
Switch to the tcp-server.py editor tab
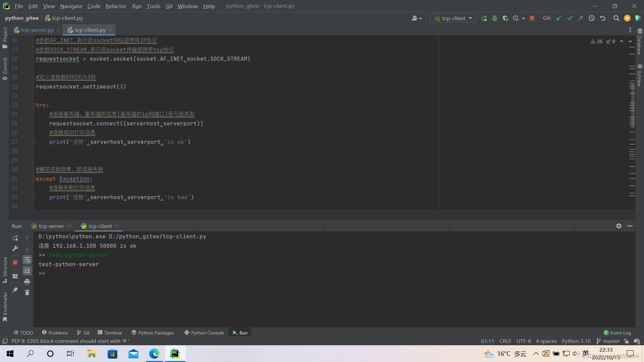(x=37, y=30)
